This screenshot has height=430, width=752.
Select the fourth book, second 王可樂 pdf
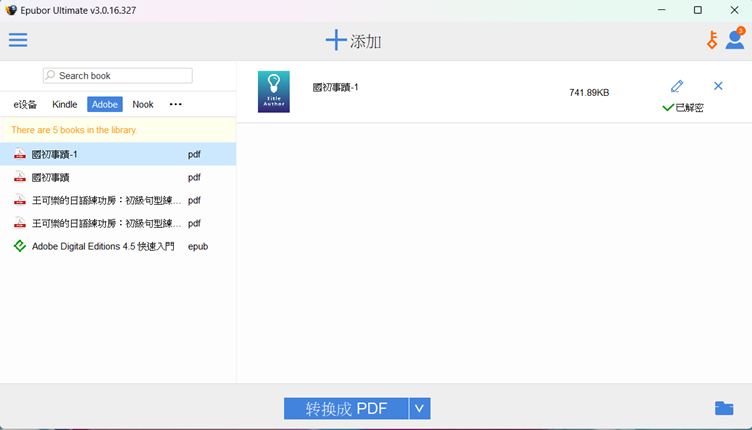pos(118,223)
